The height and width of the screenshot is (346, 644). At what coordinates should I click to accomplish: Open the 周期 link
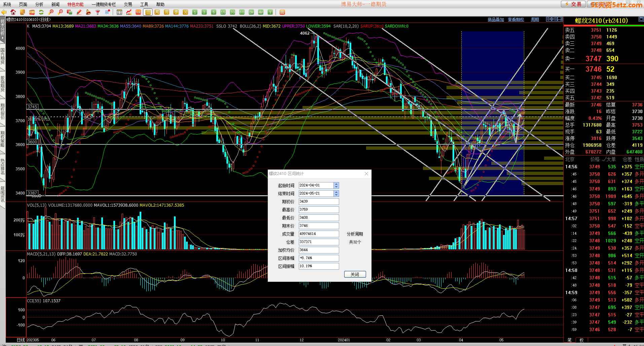click(x=535, y=20)
